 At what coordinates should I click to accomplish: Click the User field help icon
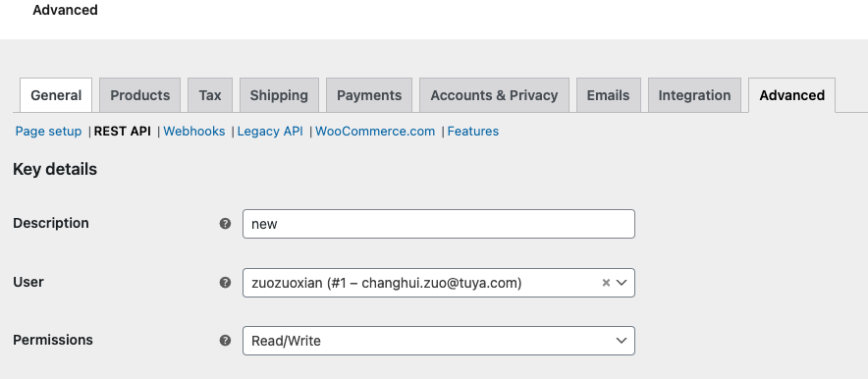tap(225, 282)
